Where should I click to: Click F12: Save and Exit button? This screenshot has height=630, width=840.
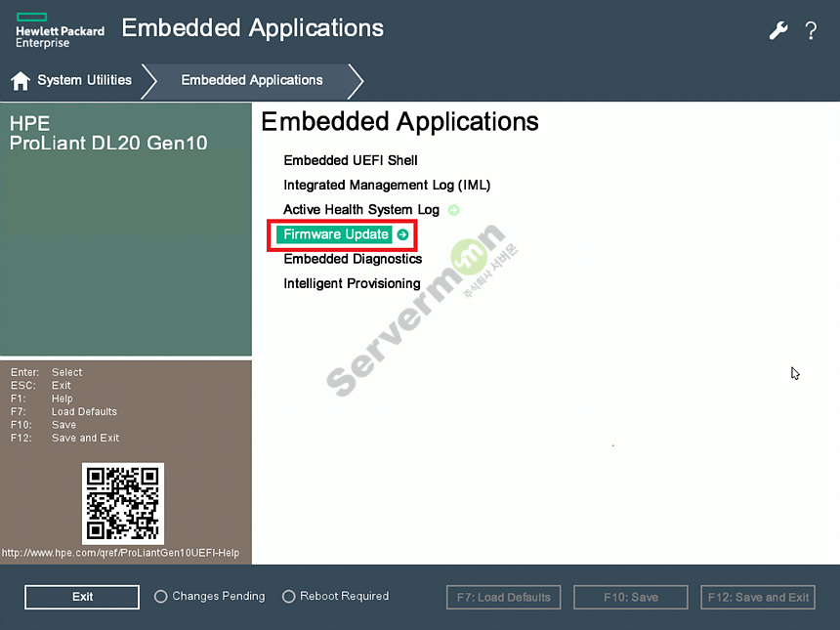tap(758, 598)
